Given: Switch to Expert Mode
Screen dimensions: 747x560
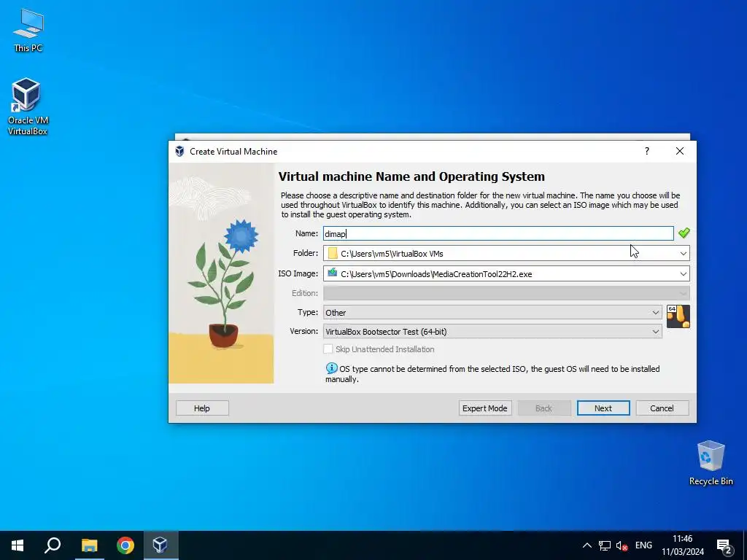Looking at the screenshot, I should (x=485, y=408).
